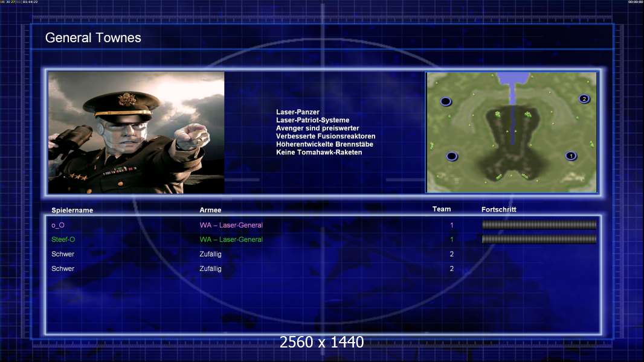Click the first Zufällig army entry

pos(211,254)
